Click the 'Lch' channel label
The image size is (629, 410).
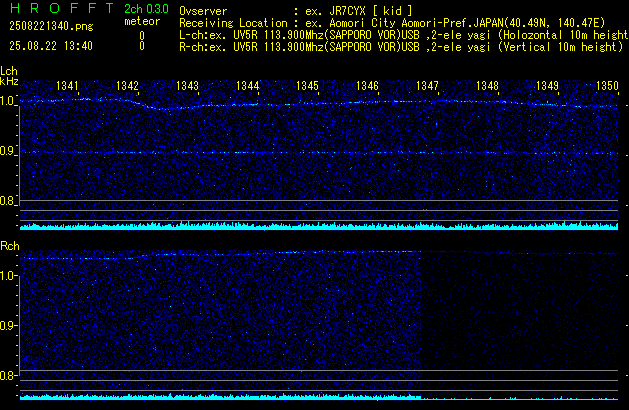tap(9, 71)
